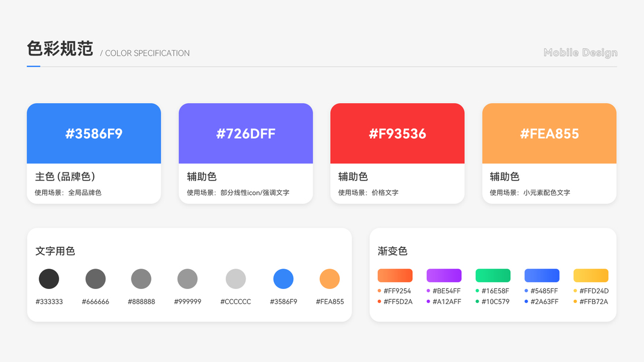644x362 pixels.
Task: Choose the #CCCCCC light gray circle
Action: click(235, 279)
